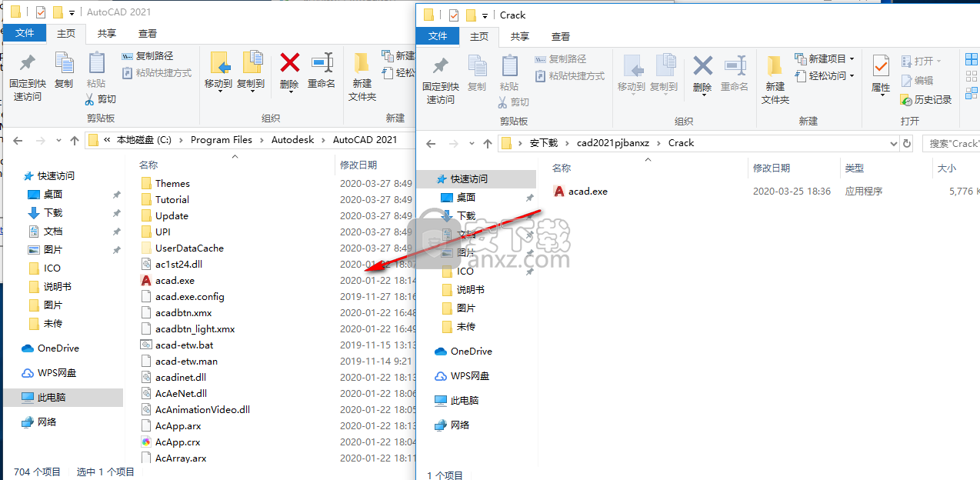
Task: Click cad2021pjbanxz breadcrumb in Crack window
Action: (613, 143)
